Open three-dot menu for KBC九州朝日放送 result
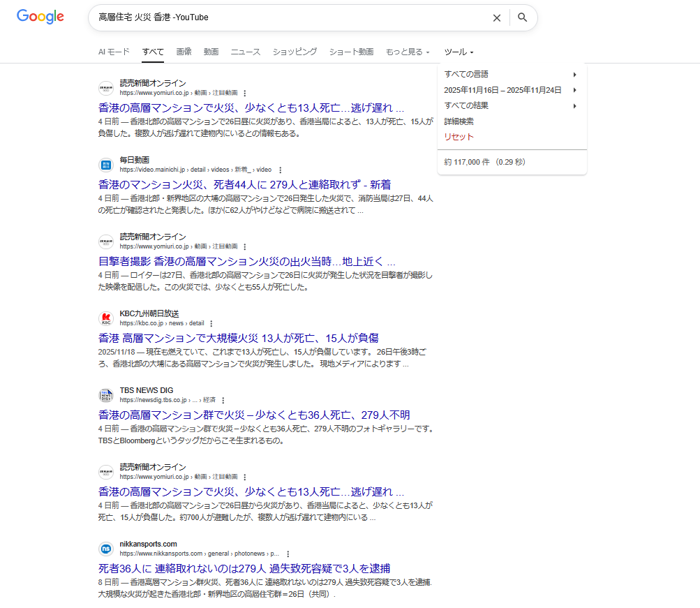This screenshot has height=608, width=700. (211, 323)
